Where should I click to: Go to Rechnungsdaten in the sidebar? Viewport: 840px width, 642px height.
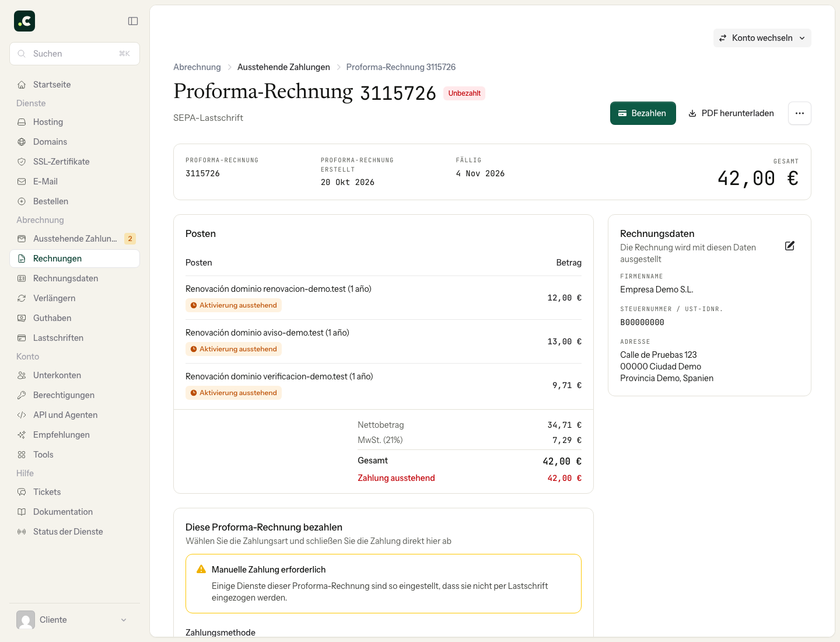(x=75, y=278)
